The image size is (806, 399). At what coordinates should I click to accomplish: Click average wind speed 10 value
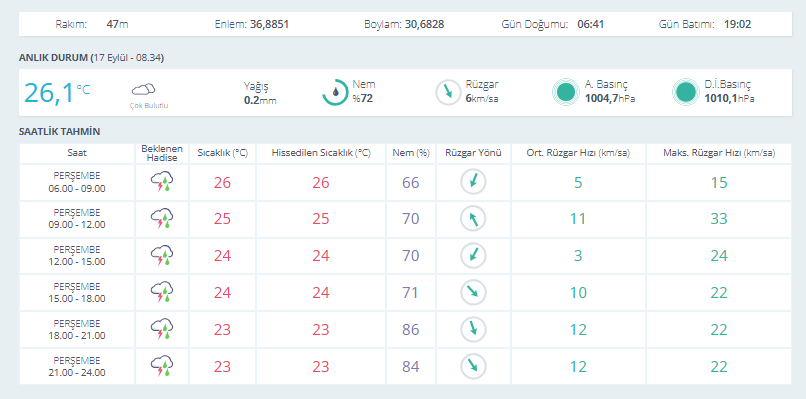click(x=578, y=293)
